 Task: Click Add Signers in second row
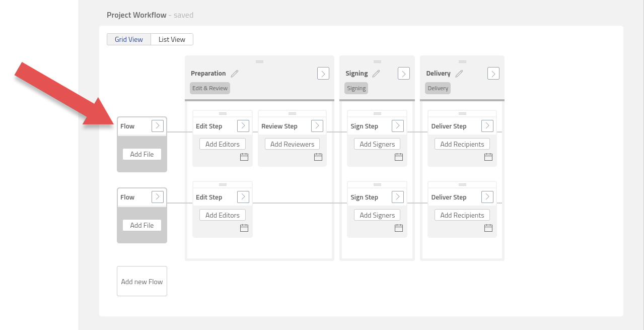pos(377,215)
